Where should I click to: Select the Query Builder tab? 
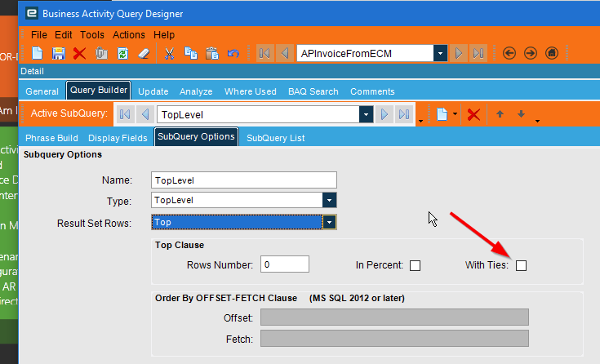(x=98, y=90)
